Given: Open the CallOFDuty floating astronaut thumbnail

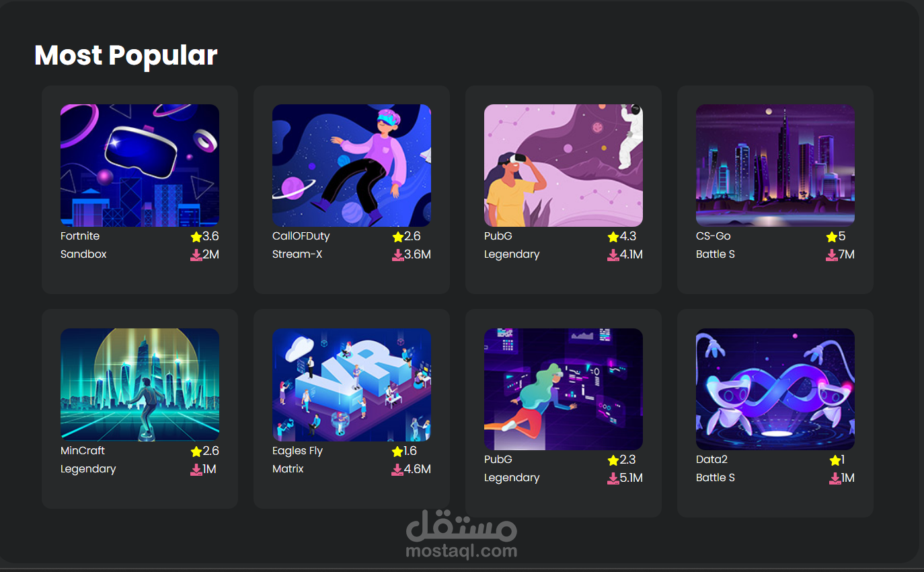Looking at the screenshot, I should 352,166.
